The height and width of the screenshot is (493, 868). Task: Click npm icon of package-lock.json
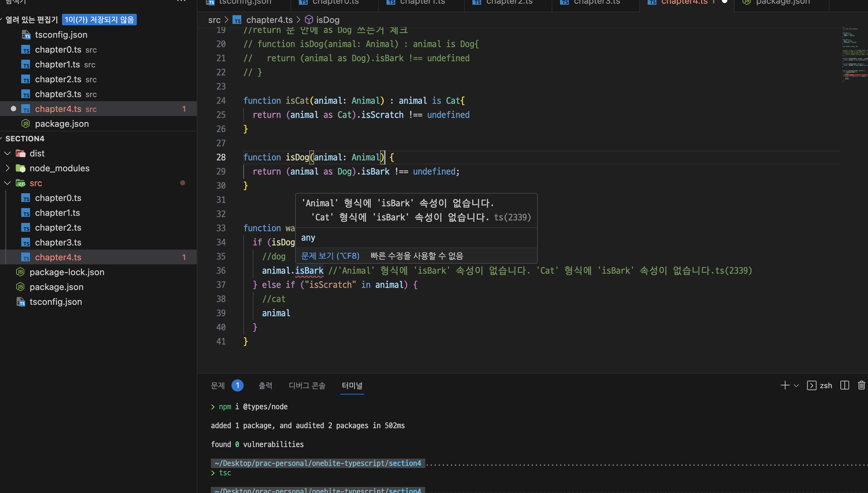tap(20, 272)
